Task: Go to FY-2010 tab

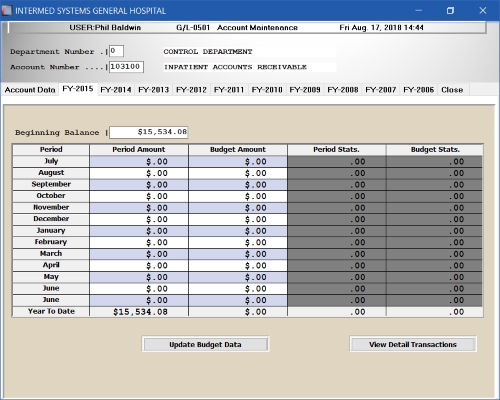Action: point(267,90)
